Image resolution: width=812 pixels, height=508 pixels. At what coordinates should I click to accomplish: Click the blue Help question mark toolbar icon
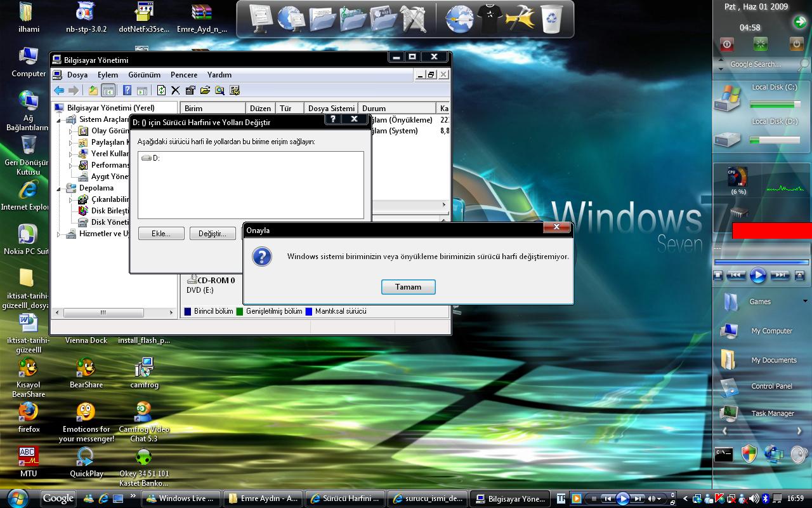[127, 90]
